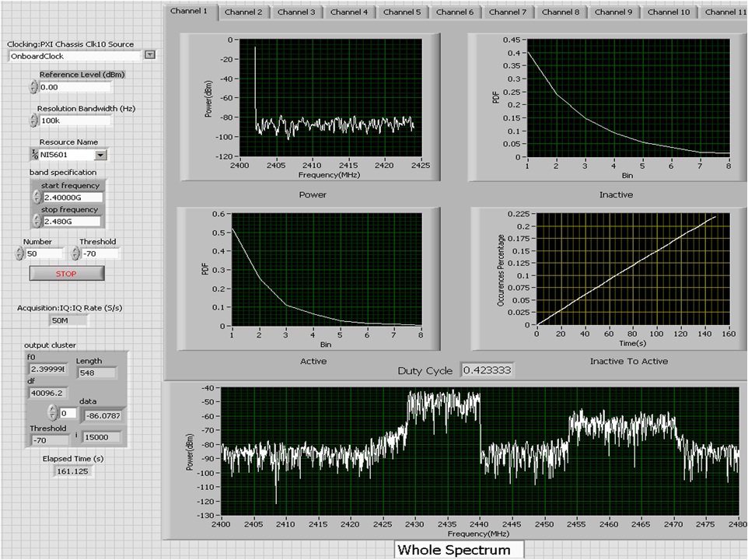This screenshot has width=748, height=560.
Task: Click the start frequency stepper control
Action: pos(37,197)
